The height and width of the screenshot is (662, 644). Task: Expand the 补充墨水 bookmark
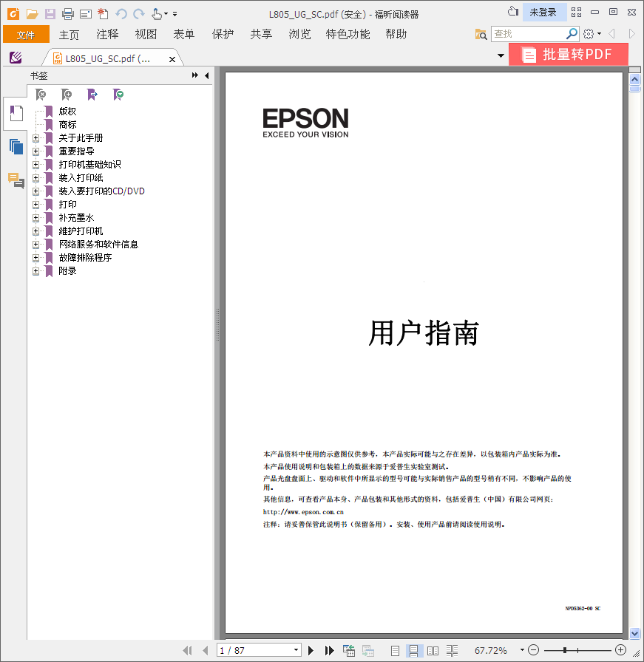click(x=36, y=218)
